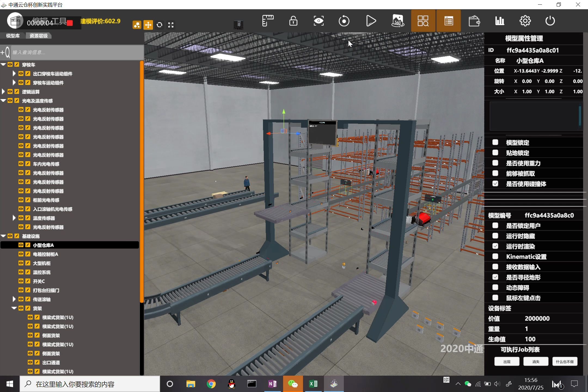Viewport: 588px width, 392px height.
Task: Toggle visibility eye of 电箱控制柜A
Action: 21,254
